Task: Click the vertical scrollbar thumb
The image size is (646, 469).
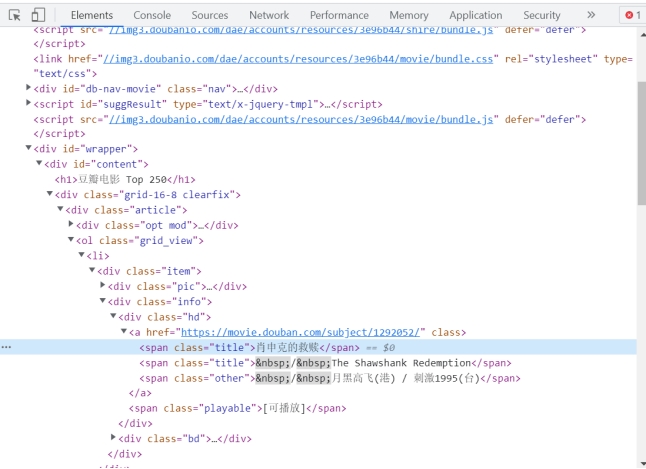Action: (641, 143)
